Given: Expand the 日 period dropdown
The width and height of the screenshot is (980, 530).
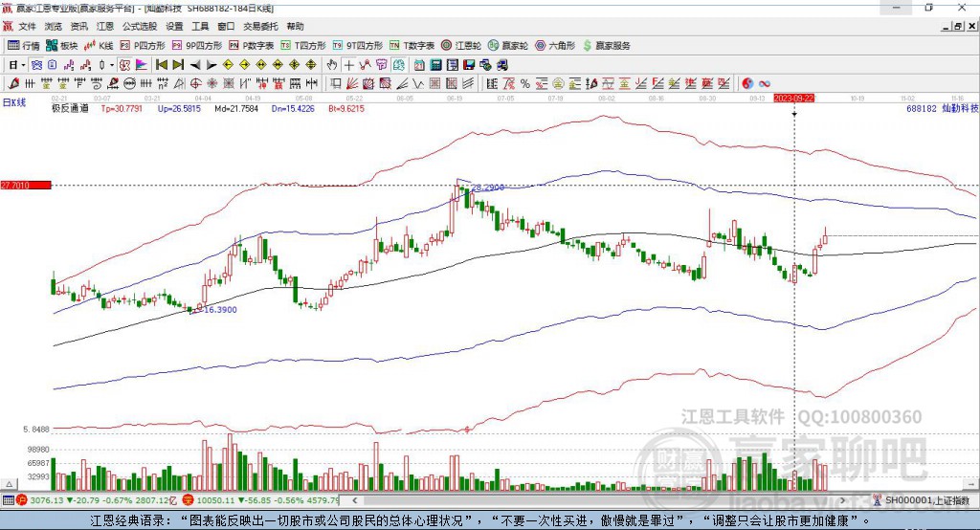Looking at the screenshot, I should pyautogui.click(x=24, y=65).
